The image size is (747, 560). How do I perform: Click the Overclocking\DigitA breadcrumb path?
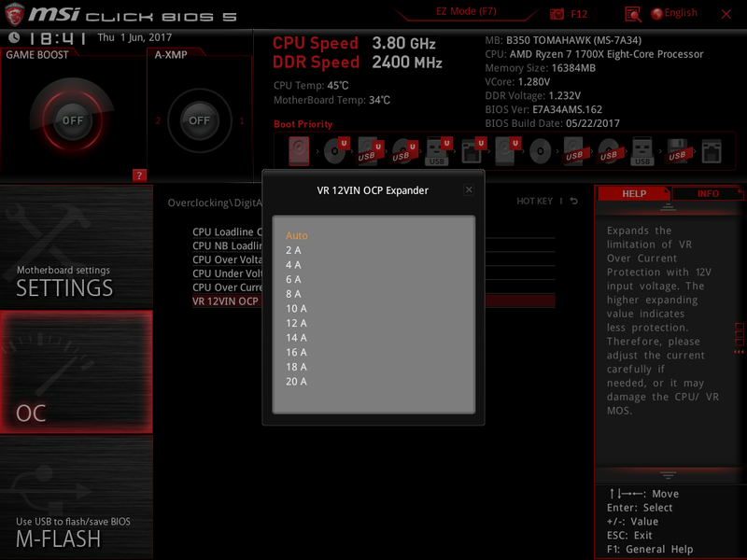(x=215, y=203)
